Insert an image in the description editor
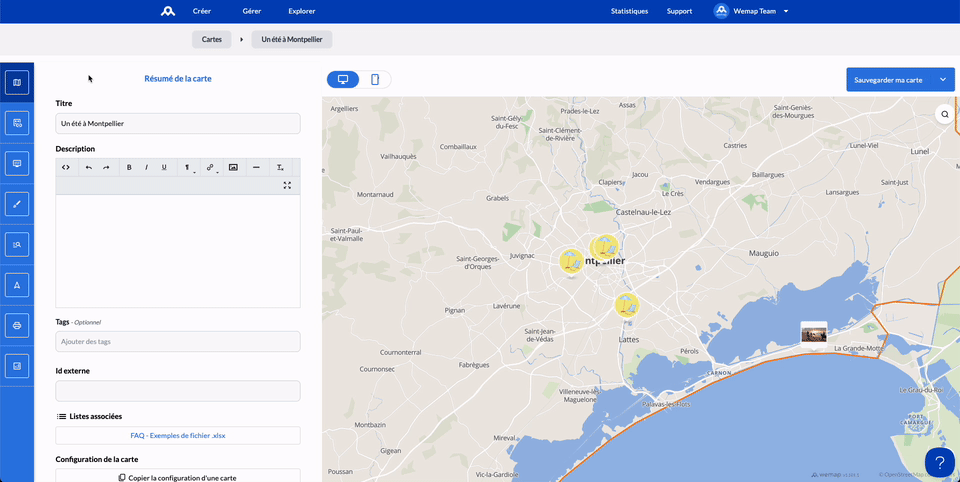 click(233, 167)
